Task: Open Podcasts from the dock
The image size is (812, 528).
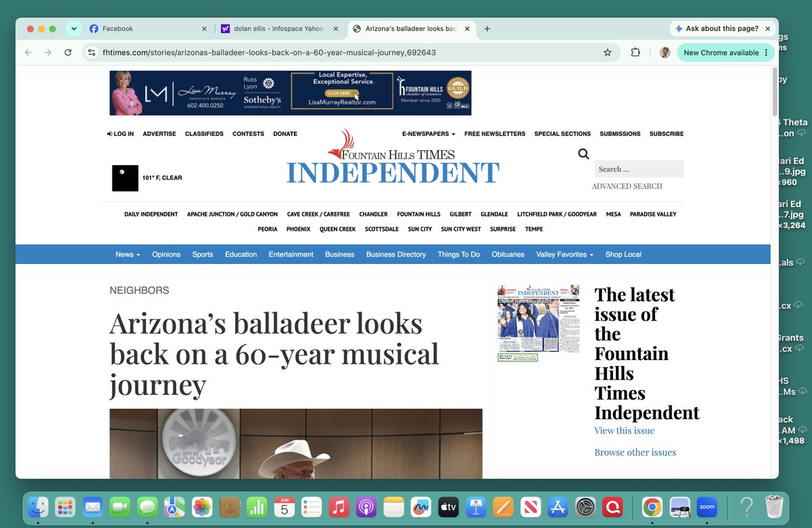Action: click(366, 506)
